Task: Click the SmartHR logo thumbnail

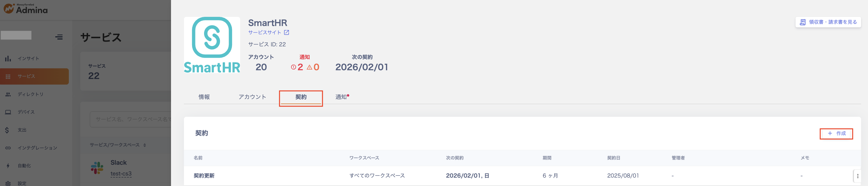Action: point(212,45)
